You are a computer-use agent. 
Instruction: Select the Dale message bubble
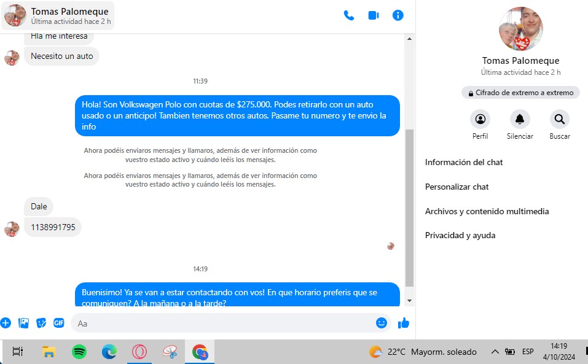pyautogui.click(x=39, y=206)
